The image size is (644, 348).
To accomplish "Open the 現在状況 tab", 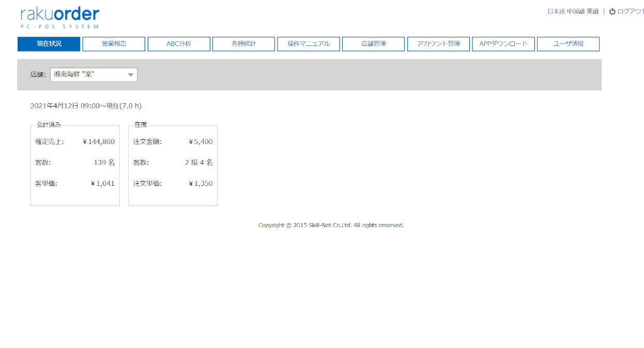I will click(49, 44).
